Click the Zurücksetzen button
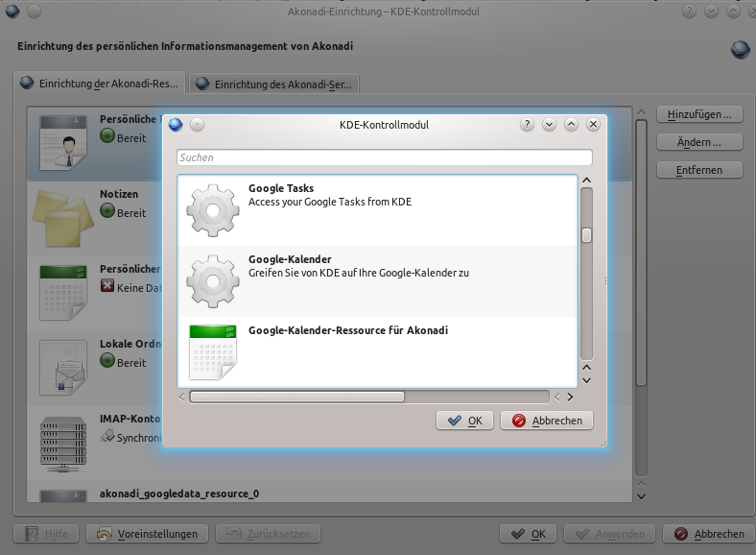Viewport: 756px width, 555px height. click(268, 534)
